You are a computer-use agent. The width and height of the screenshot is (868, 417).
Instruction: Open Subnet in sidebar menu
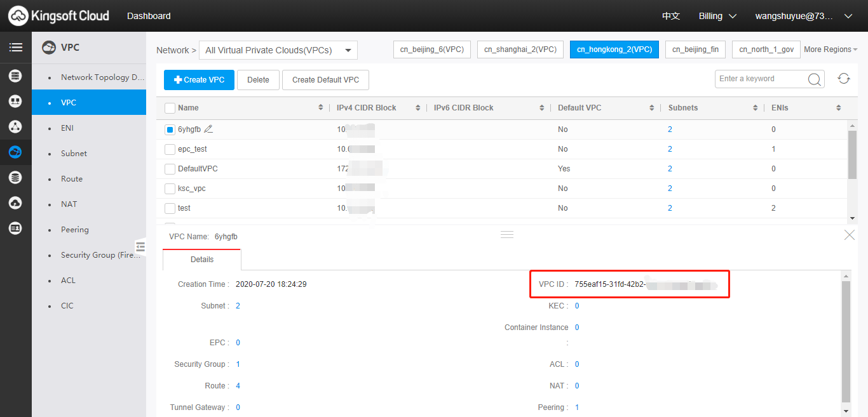click(89, 153)
